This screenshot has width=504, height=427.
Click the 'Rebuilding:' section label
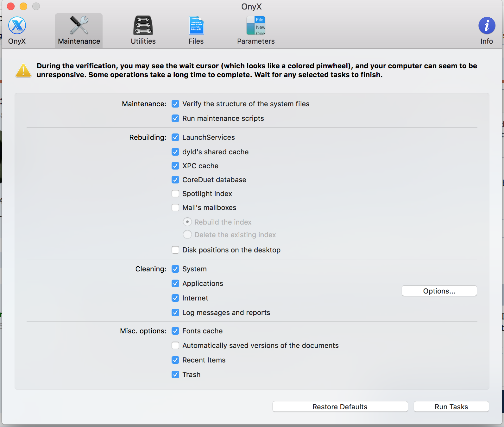(148, 137)
